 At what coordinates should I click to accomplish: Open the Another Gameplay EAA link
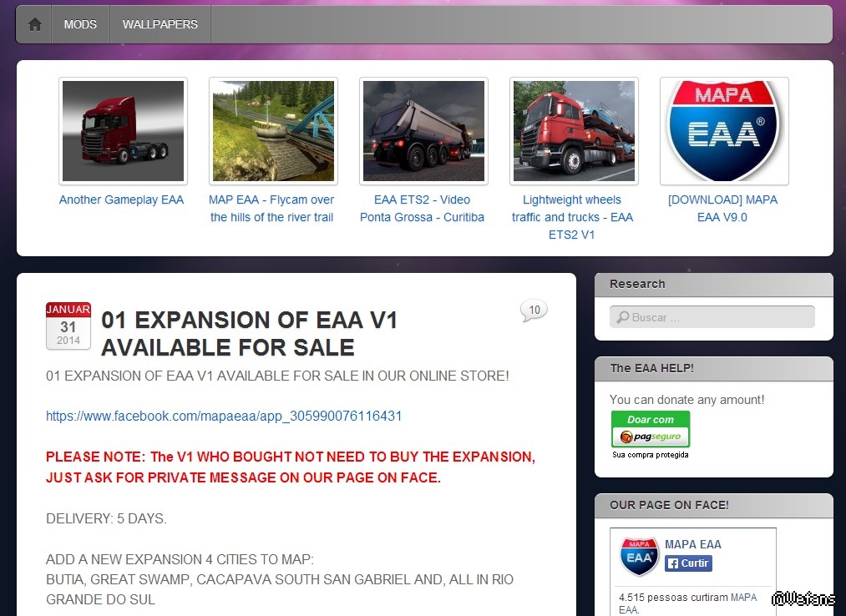[x=121, y=199]
